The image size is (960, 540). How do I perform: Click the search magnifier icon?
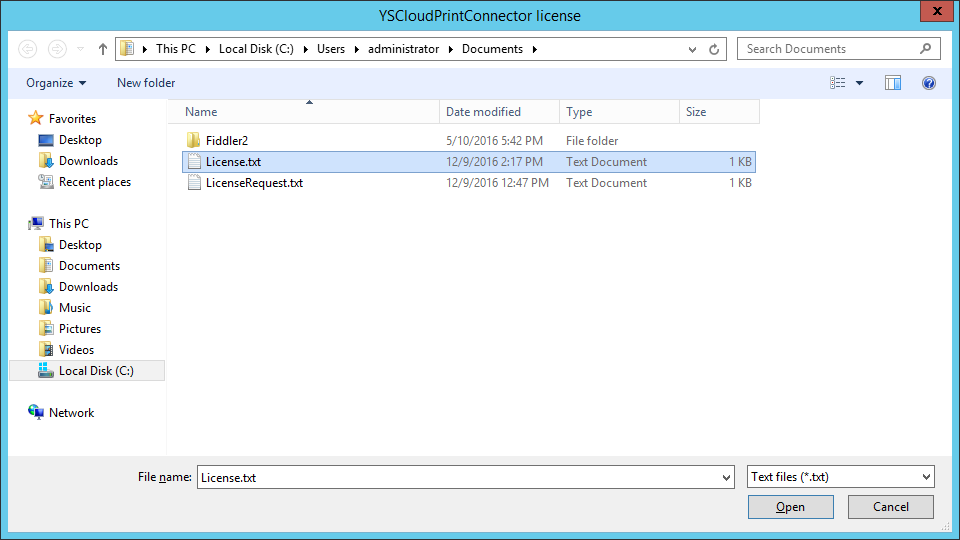pyautogui.click(x=925, y=48)
